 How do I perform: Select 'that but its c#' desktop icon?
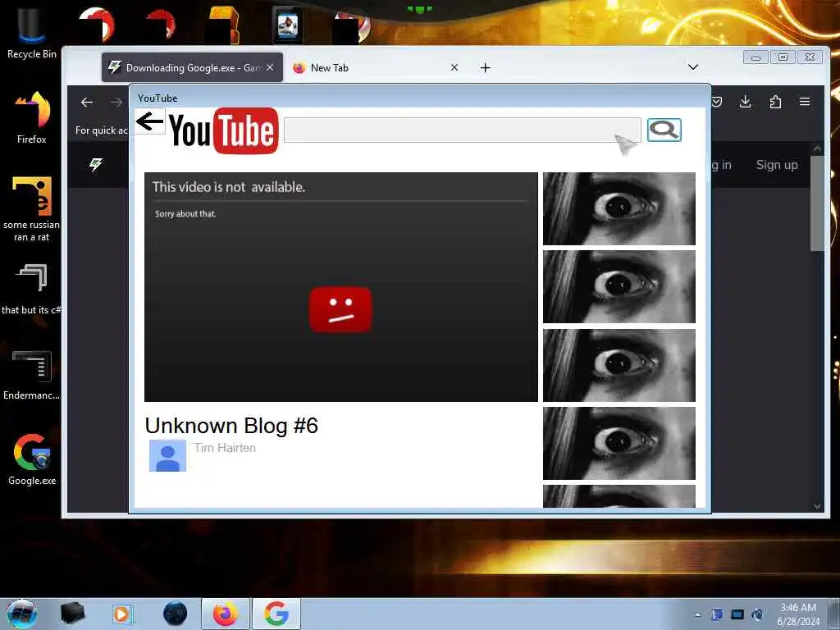coord(32,290)
